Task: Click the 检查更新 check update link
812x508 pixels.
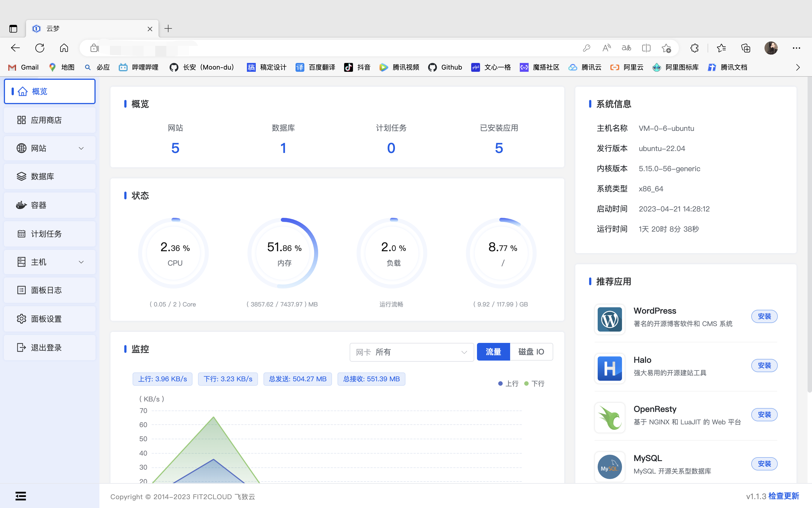Action: pos(784,496)
